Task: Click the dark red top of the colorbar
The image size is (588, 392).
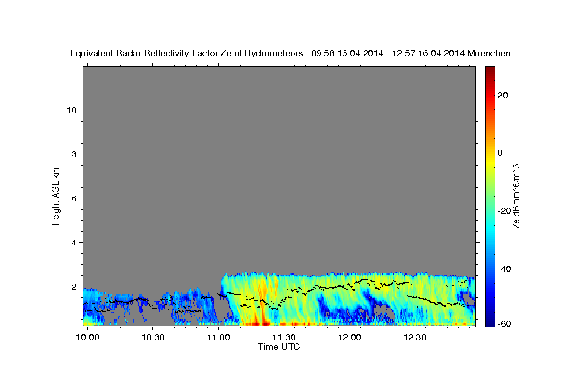Action: pyautogui.click(x=490, y=70)
